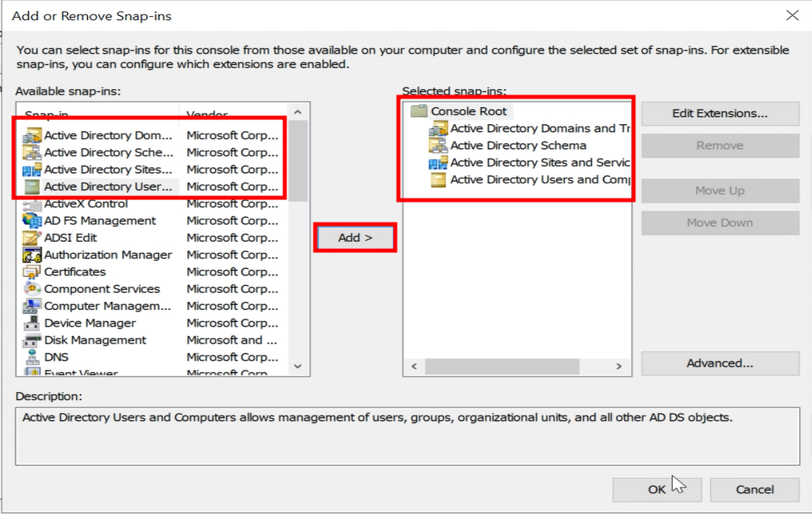
Task: Select the Active Directory Domains snap-in icon in the available list
Action: (x=32, y=135)
